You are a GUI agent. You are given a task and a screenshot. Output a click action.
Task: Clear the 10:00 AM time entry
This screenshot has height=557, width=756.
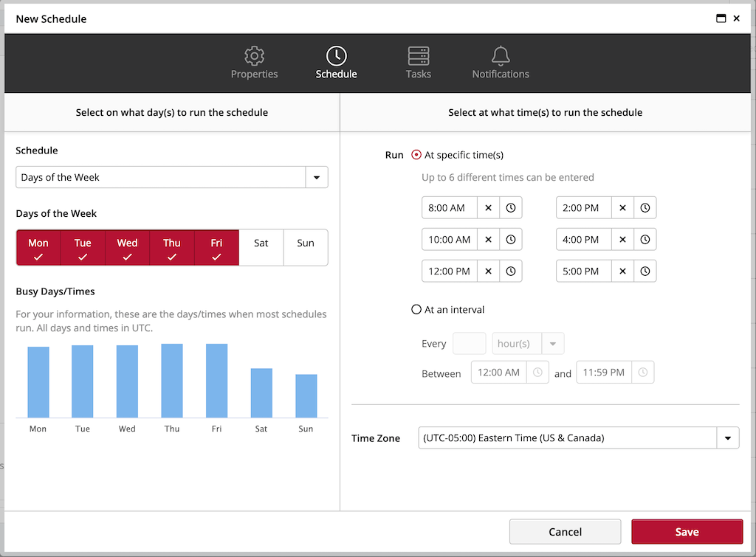[x=489, y=240]
